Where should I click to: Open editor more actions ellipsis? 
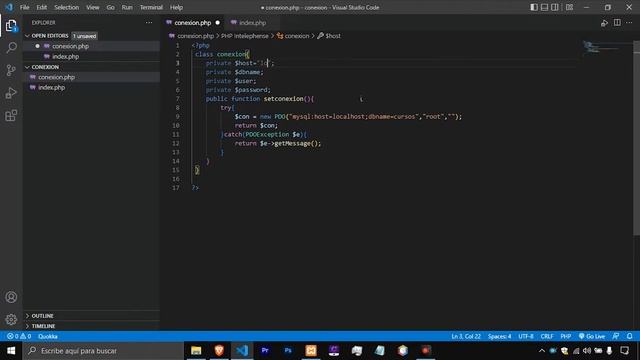tap(629, 23)
